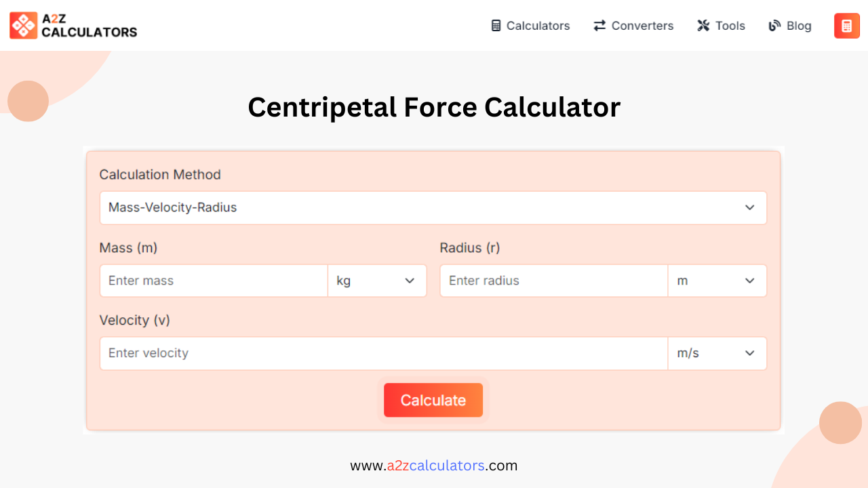The width and height of the screenshot is (868, 488).
Task: Click the chevron on the m/s unit selector
Action: (x=750, y=353)
